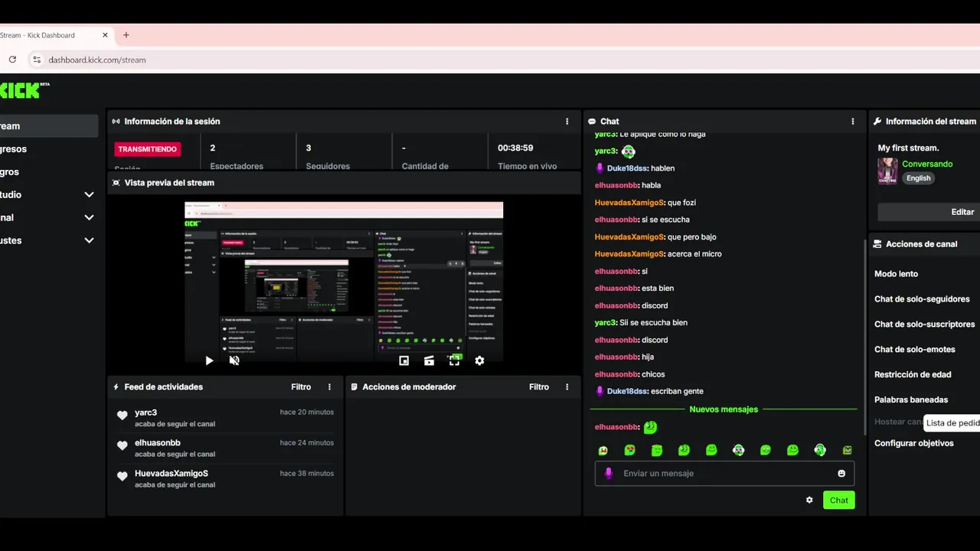Click the Chat send button

click(x=839, y=500)
